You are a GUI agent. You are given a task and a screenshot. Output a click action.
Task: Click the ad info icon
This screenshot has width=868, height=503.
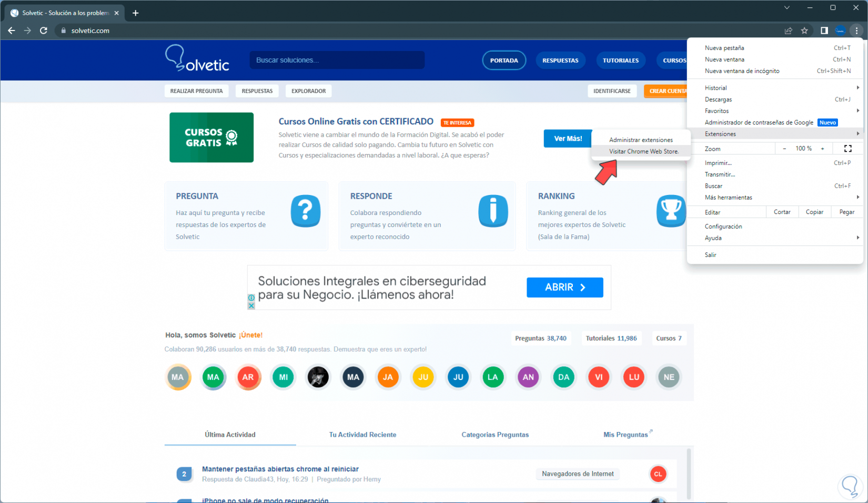[x=251, y=297]
